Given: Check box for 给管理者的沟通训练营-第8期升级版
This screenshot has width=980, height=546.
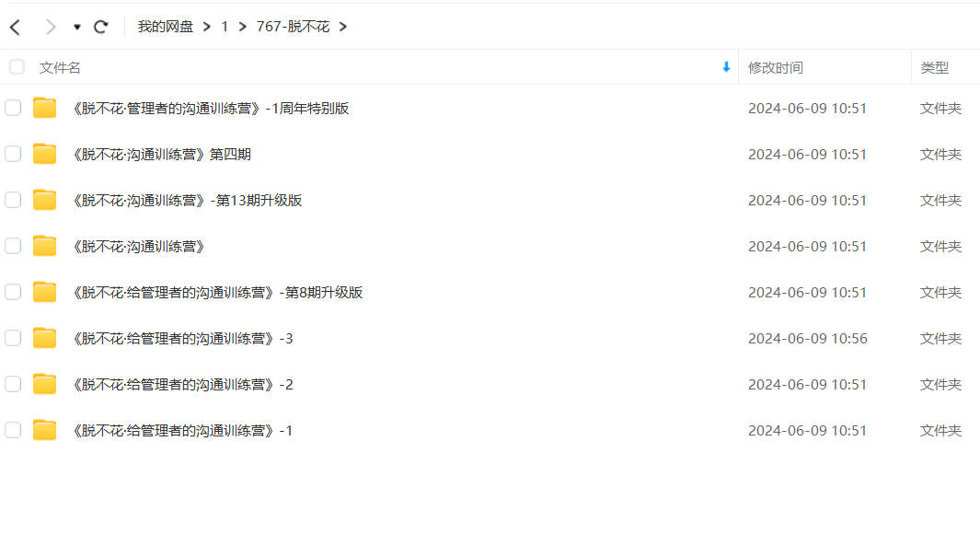Looking at the screenshot, I should [x=13, y=292].
